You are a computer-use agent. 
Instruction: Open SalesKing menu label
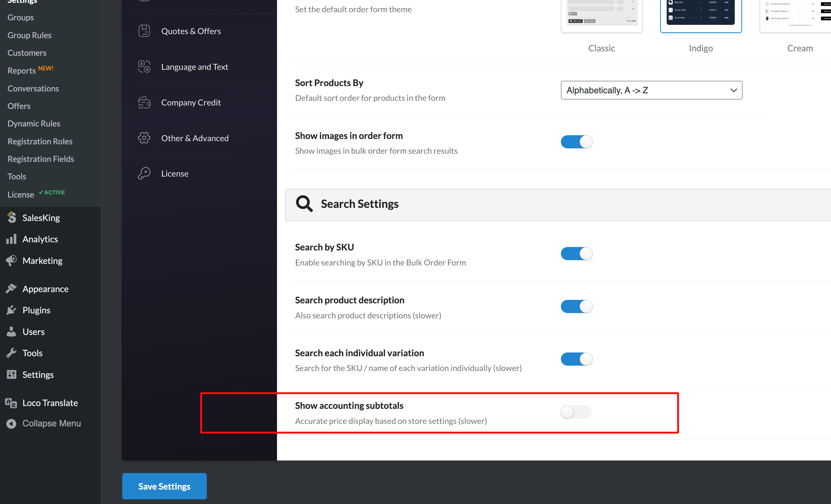pyautogui.click(x=41, y=218)
